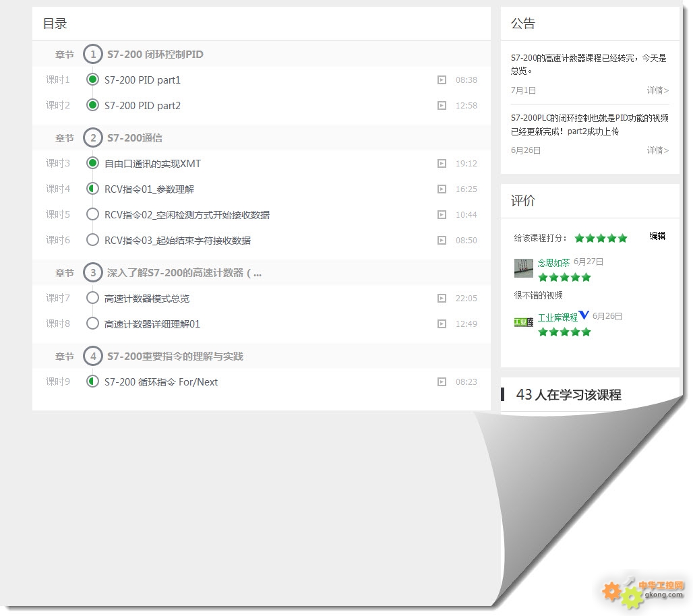This screenshot has height=616, width=693.
Task: Click the half-filled circle of 循环指令 For/Next
Action: tap(92, 381)
